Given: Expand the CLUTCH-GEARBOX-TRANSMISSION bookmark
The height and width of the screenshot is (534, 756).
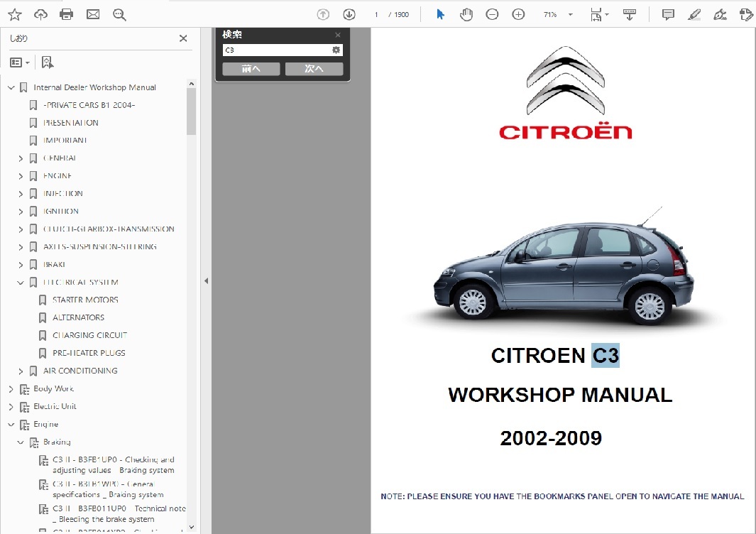Looking at the screenshot, I should [21, 229].
